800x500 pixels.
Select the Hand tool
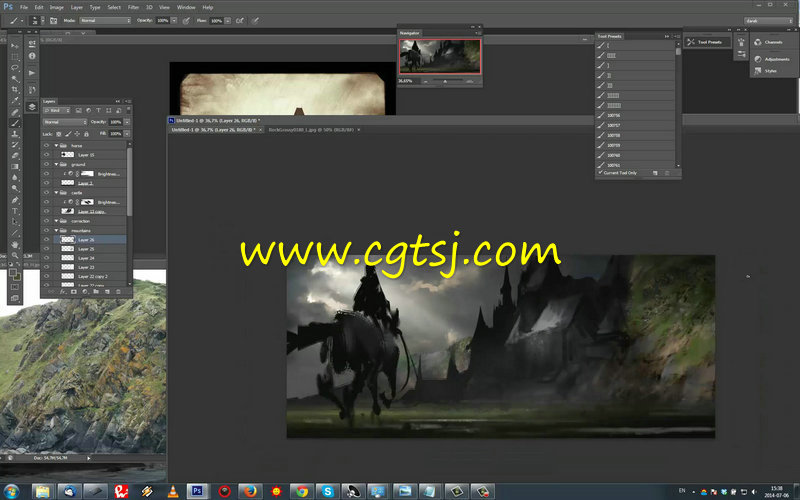[x=15, y=244]
